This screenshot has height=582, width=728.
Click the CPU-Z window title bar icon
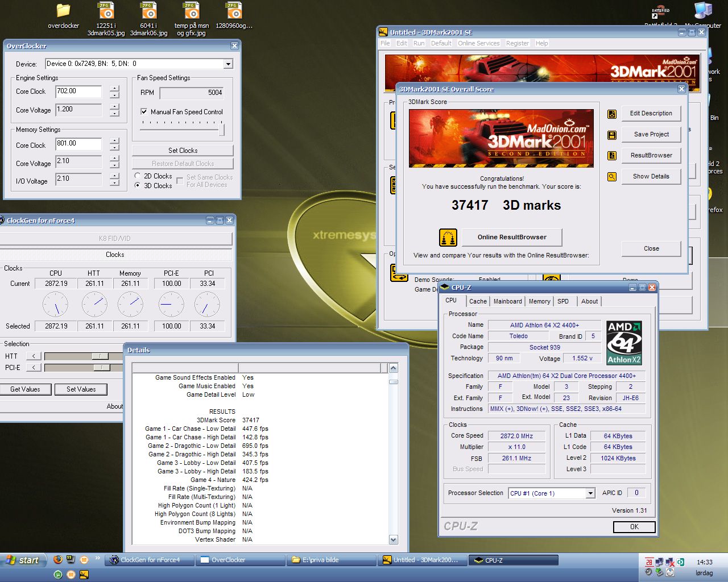[x=445, y=288]
